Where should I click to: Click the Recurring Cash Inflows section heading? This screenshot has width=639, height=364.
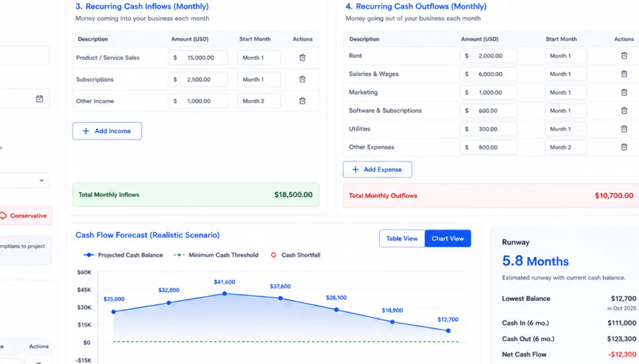(x=142, y=6)
